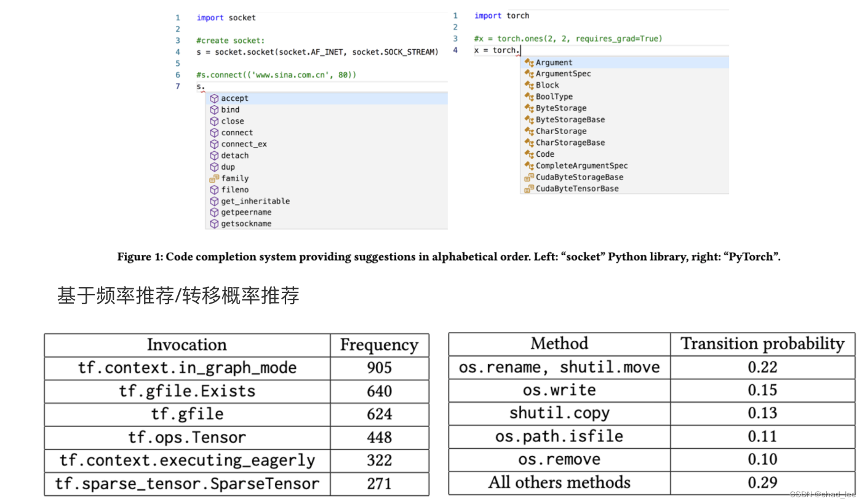Click the os.write table cell

tap(559, 390)
